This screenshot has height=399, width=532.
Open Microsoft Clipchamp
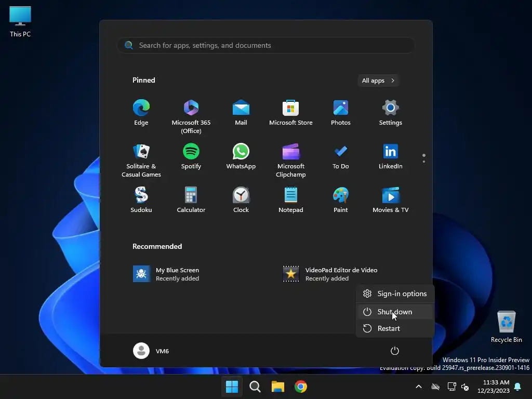pyautogui.click(x=291, y=161)
